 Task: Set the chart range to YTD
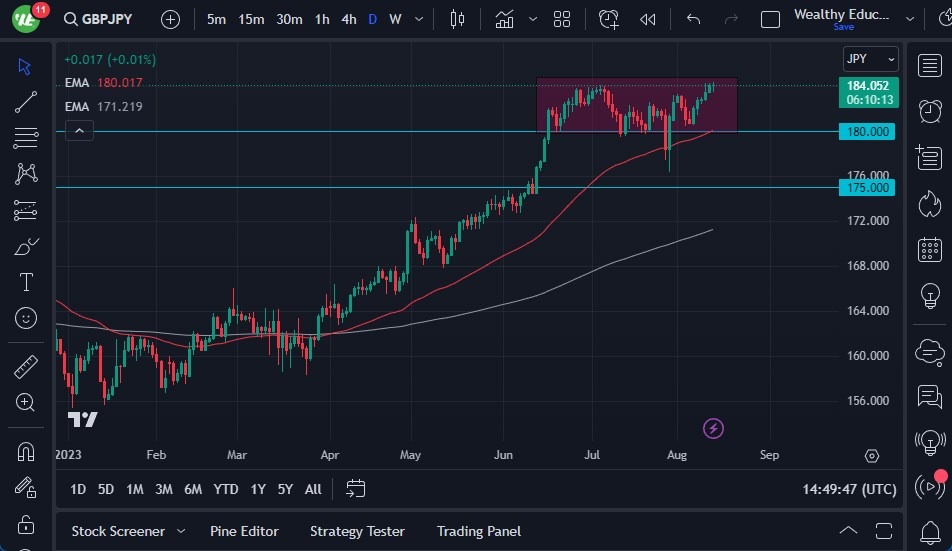tap(226, 489)
